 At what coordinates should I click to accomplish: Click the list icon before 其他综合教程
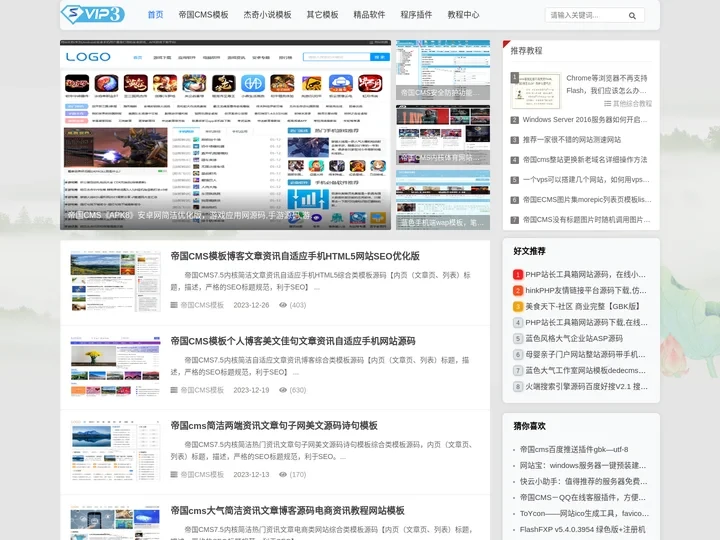click(x=608, y=103)
